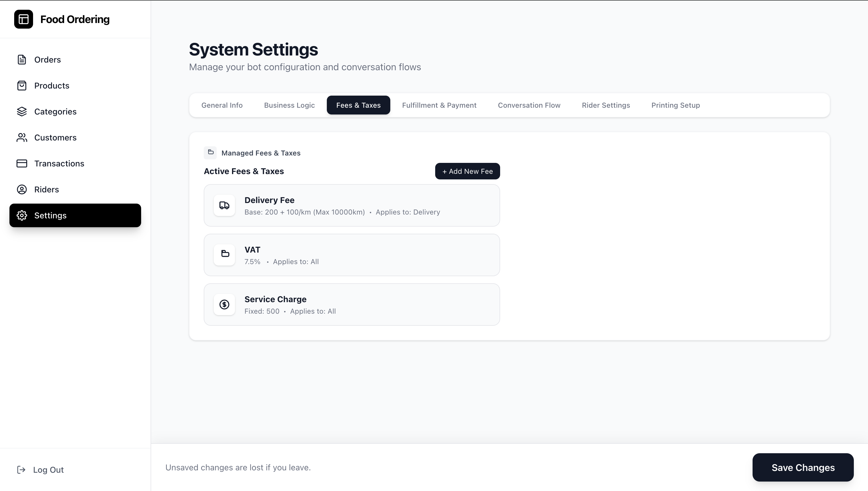The image size is (868, 491).
Task: Click the Categories layers icon
Action: (x=22, y=112)
